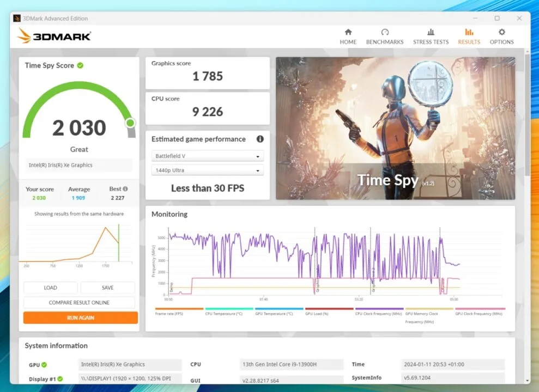Screen dimensions: 539x392
Task: Switch to the RESULTS tab label
Action: [x=469, y=42]
